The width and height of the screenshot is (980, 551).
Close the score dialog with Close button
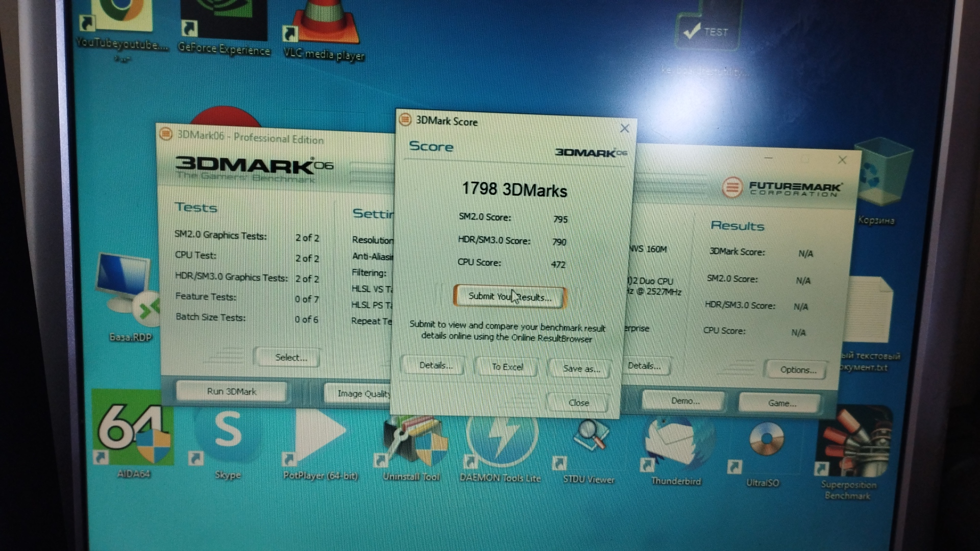click(578, 403)
